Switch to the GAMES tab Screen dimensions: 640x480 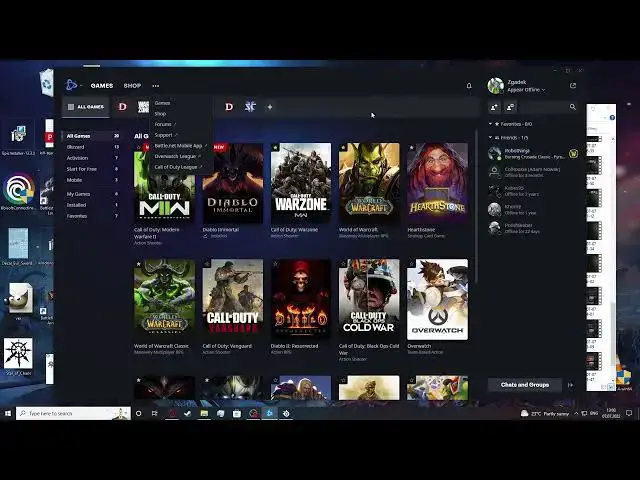click(x=102, y=86)
